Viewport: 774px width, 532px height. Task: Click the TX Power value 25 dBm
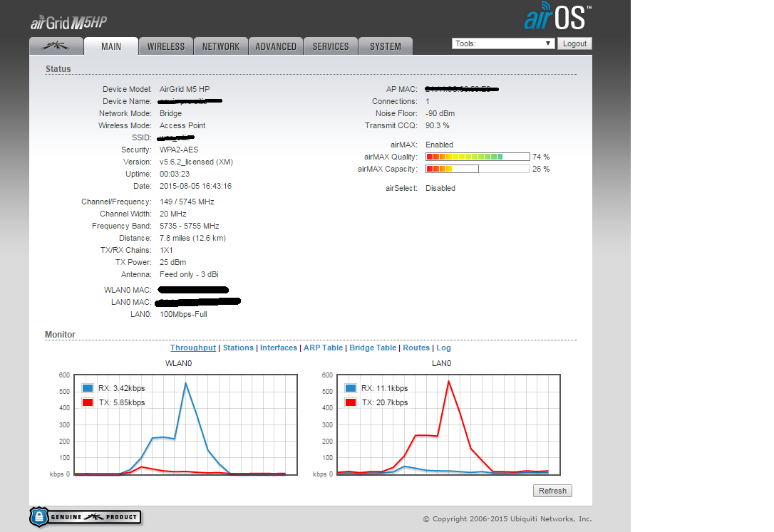pos(172,262)
